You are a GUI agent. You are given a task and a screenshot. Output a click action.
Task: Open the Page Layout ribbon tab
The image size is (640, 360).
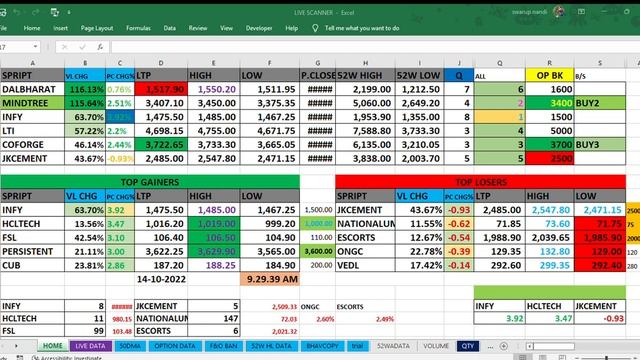[97, 28]
